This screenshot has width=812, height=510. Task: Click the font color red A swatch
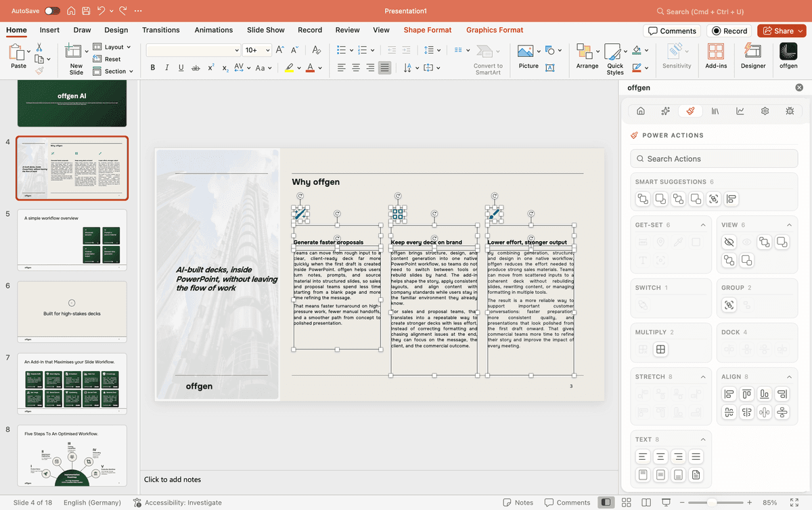pos(310,68)
